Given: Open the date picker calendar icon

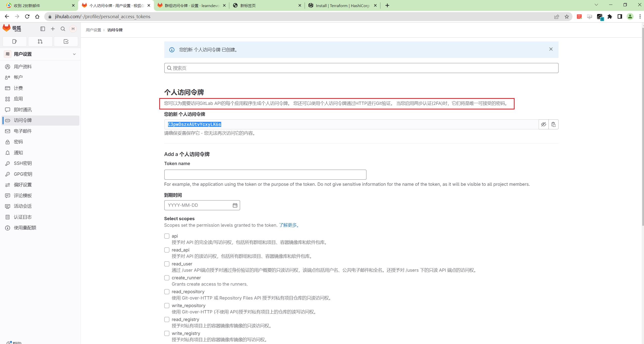Looking at the screenshot, I should coord(235,205).
